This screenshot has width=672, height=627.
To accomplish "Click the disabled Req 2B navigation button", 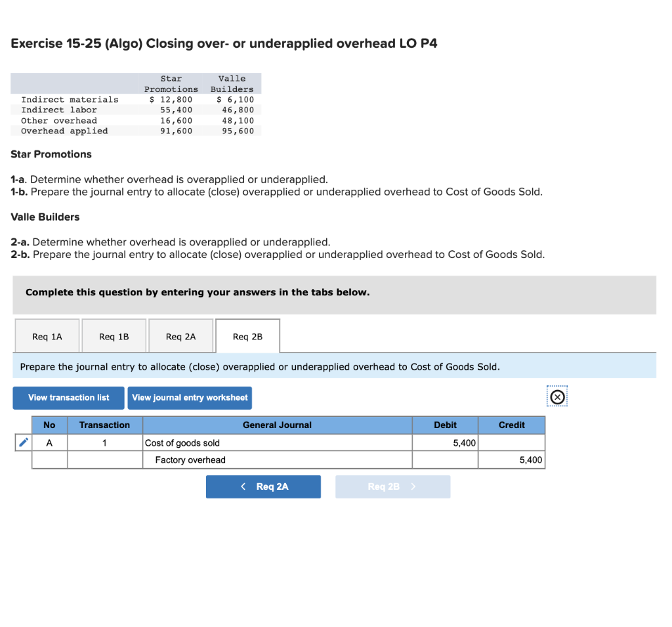I will coord(392,486).
